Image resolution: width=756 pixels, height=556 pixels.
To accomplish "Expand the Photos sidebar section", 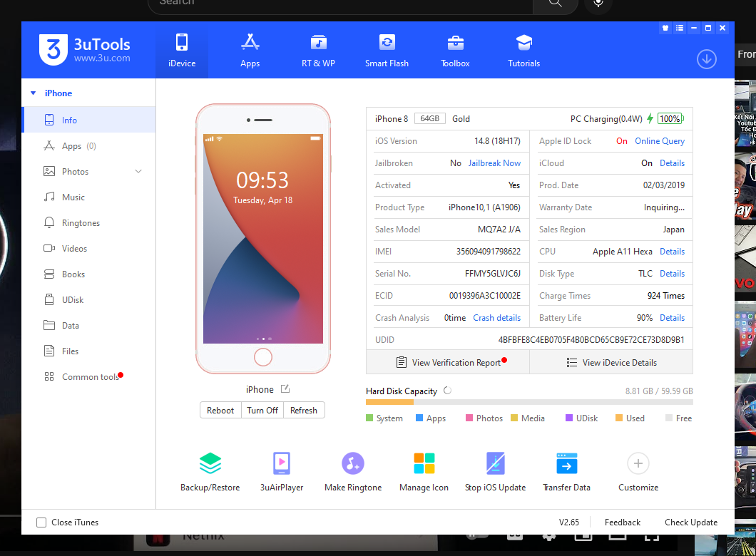I will (138, 172).
